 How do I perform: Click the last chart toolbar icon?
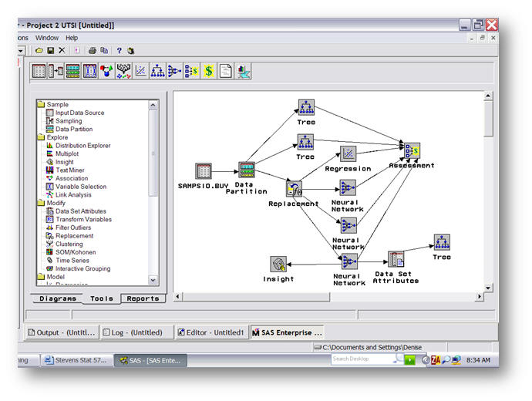click(x=243, y=71)
